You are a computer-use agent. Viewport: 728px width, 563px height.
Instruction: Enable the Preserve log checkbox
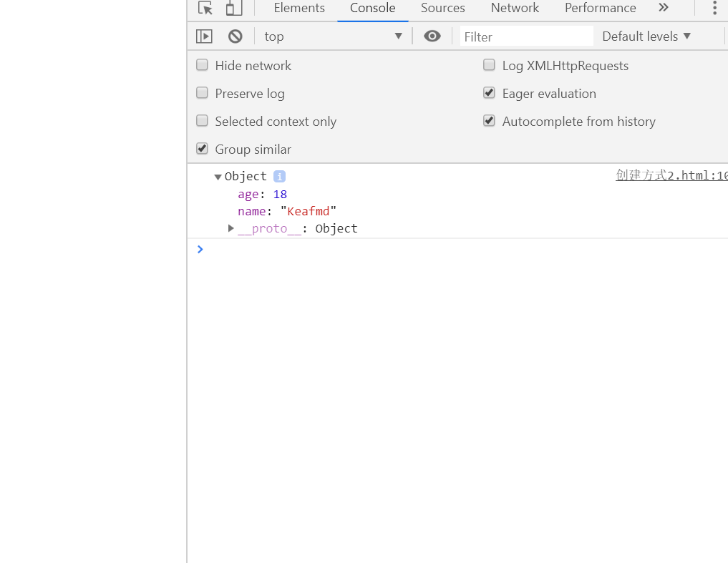202,93
